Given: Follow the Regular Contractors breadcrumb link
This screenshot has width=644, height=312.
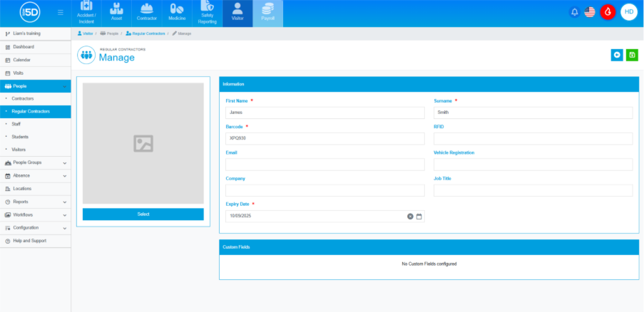Looking at the screenshot, I should click(148, 33).
